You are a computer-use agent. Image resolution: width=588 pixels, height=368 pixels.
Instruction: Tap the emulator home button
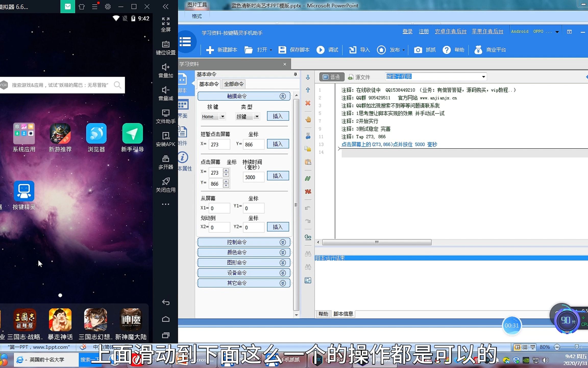point(166,319)
